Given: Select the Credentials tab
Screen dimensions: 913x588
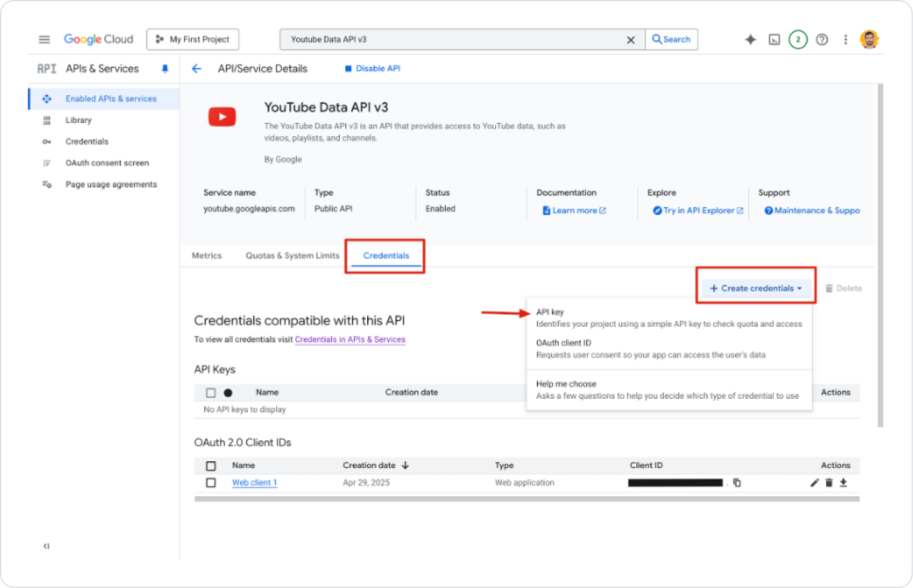Looking at the screenshot, I should point(386,255).
